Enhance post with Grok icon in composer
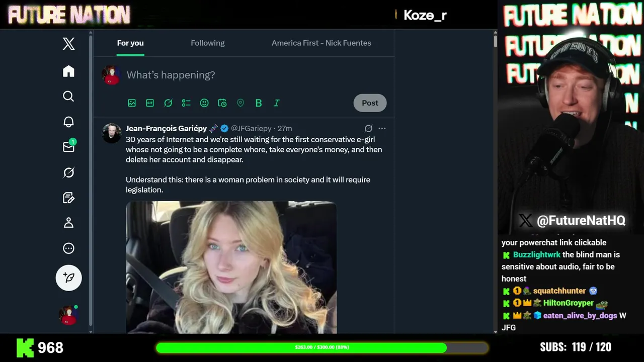 168,103
